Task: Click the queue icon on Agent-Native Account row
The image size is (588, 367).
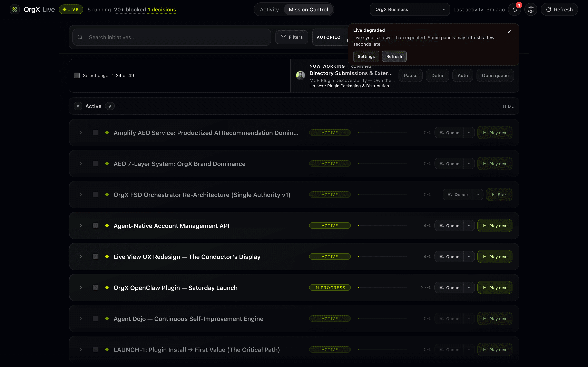Action: pos(442,226)
